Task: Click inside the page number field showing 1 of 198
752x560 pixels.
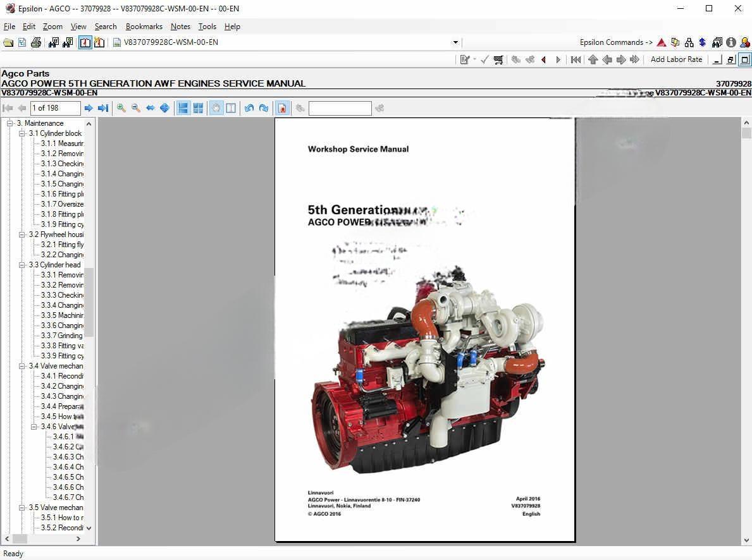Action: [x=54, y=107]
